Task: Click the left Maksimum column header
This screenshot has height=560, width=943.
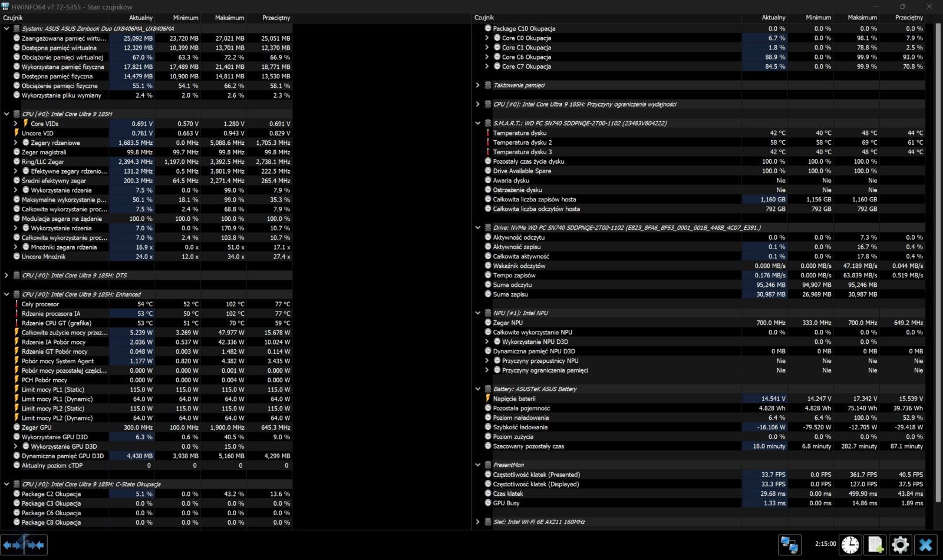Action: 229,18
